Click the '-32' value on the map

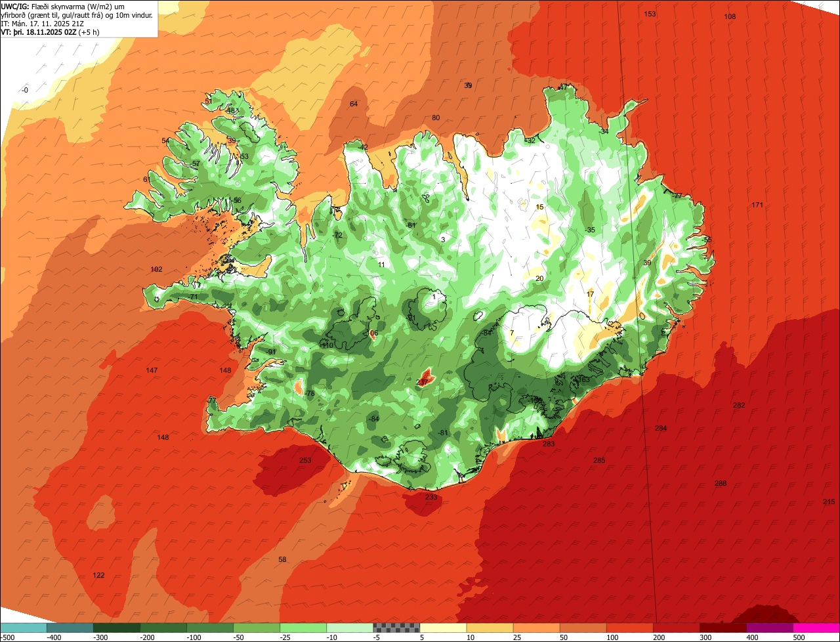pyautogui.click(x=530, y=140)
